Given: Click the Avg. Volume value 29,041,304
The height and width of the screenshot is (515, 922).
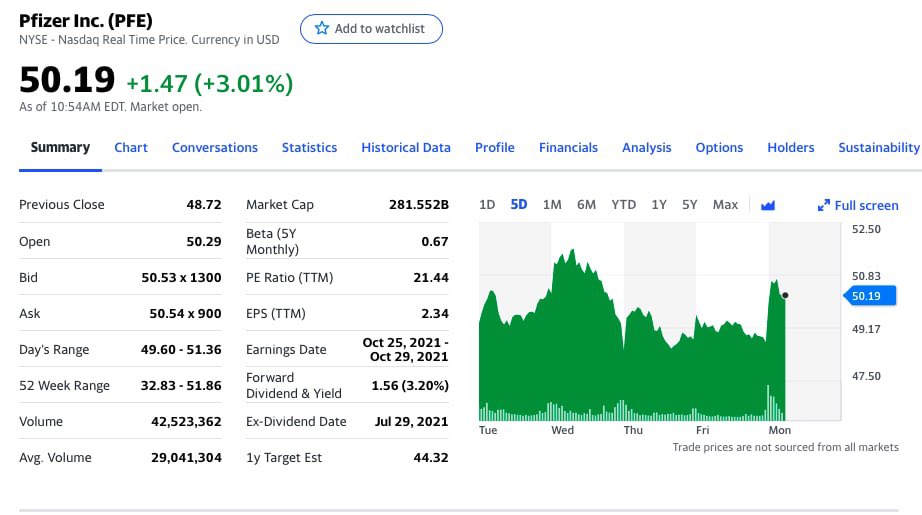Looking at the screenshot, I should click(186, 457).
